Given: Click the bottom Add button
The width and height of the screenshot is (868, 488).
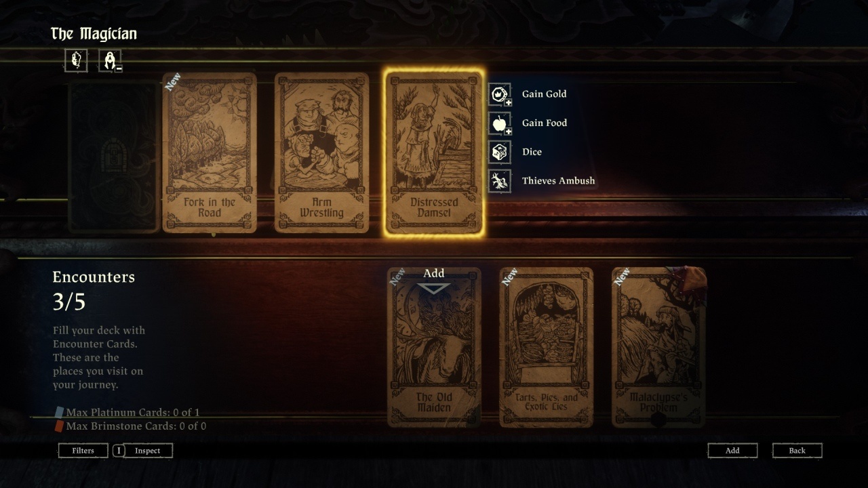Looking at the screenshot, I should click(732, 451).
